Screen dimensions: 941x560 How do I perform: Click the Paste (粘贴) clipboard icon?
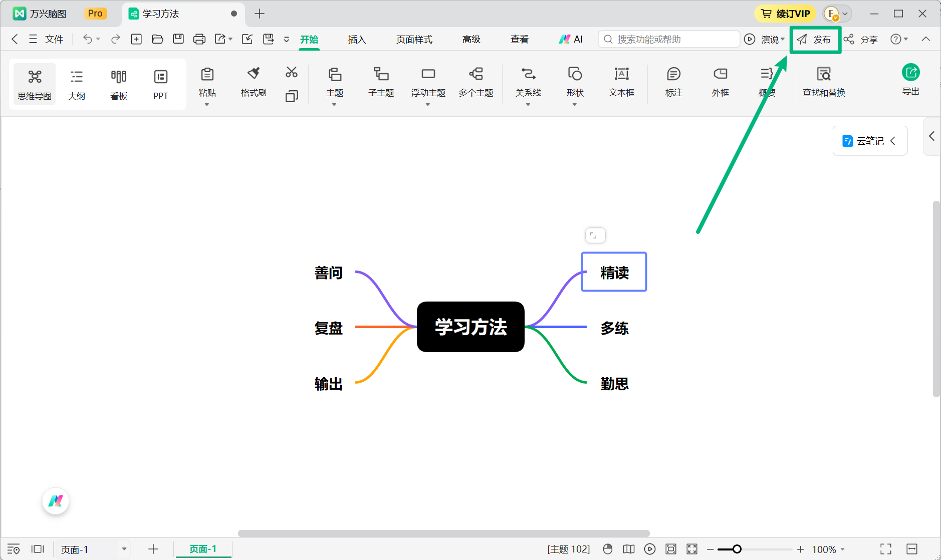207,75
